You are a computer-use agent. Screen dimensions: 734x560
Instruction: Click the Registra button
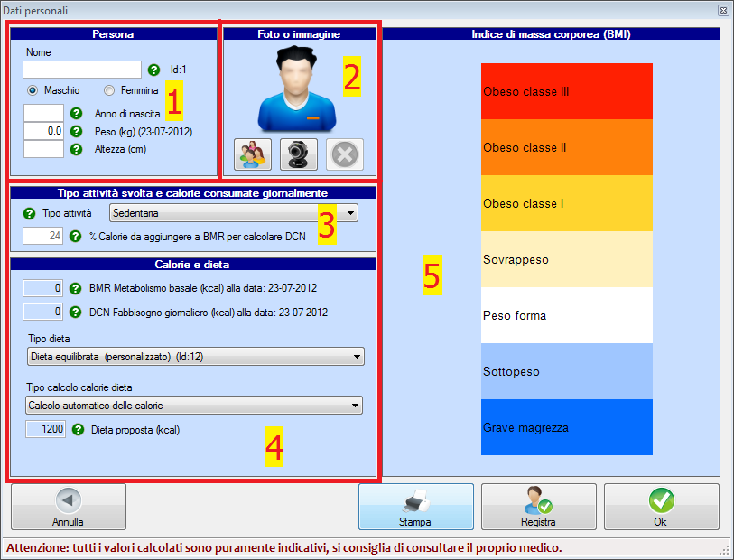[x=538, y=507]
